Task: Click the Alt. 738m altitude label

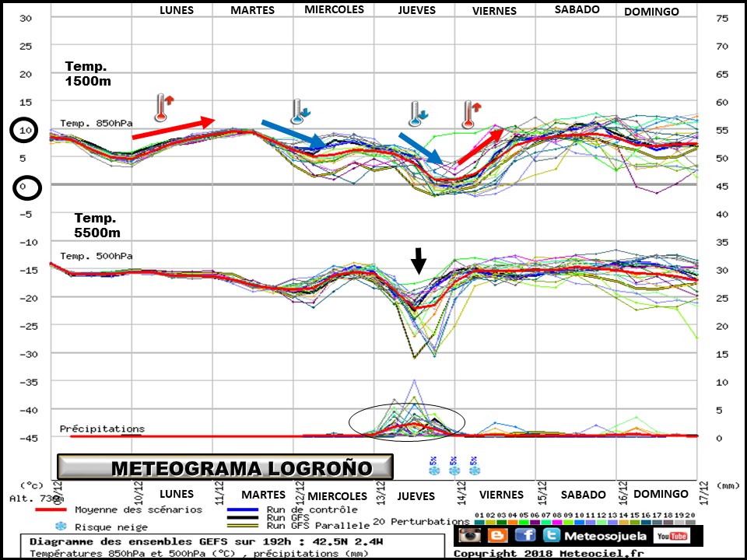Action: tap(37, 499)
